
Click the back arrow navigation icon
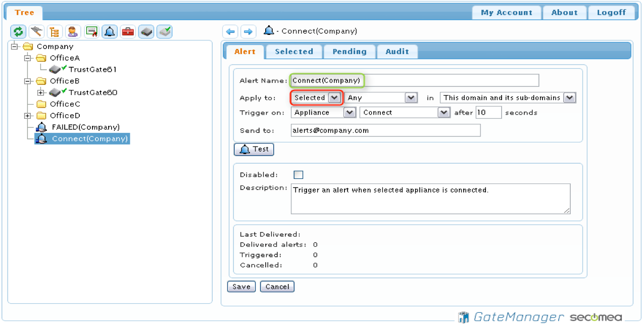(230, 32)
